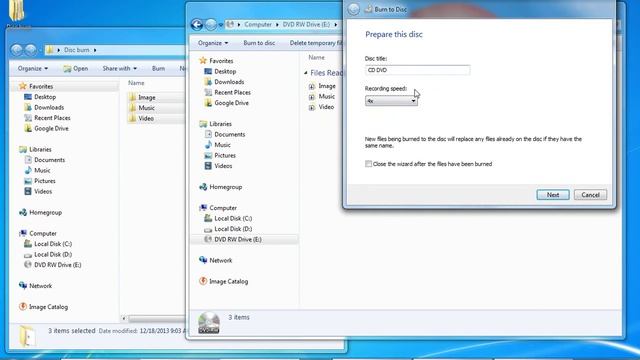The width and height of the screenshot is (640, 360).
Task: Click Open button in Disc burn window toolbar
Action: tap(76, 68)
